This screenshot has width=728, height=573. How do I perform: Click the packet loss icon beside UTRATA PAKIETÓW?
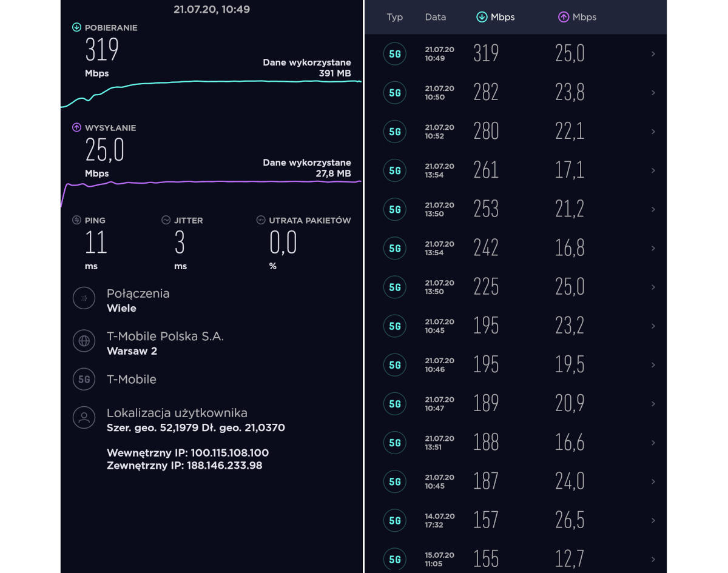261,220
